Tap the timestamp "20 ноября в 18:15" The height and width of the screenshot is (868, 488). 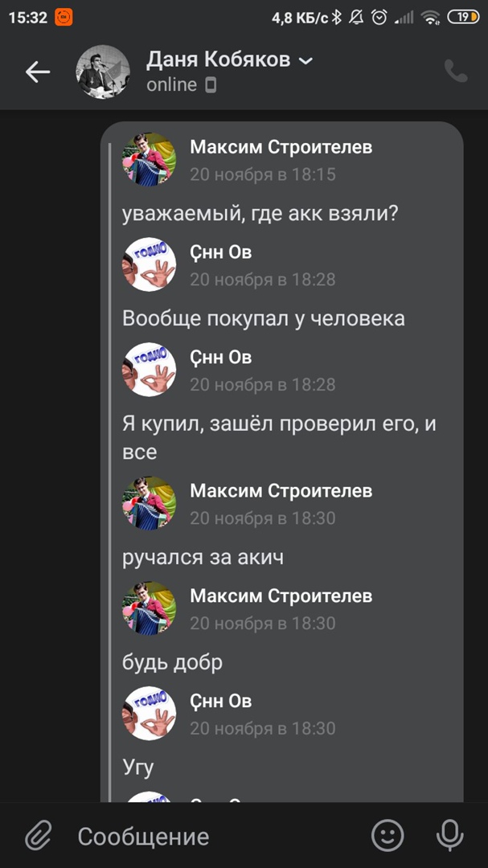pos(263,174)
